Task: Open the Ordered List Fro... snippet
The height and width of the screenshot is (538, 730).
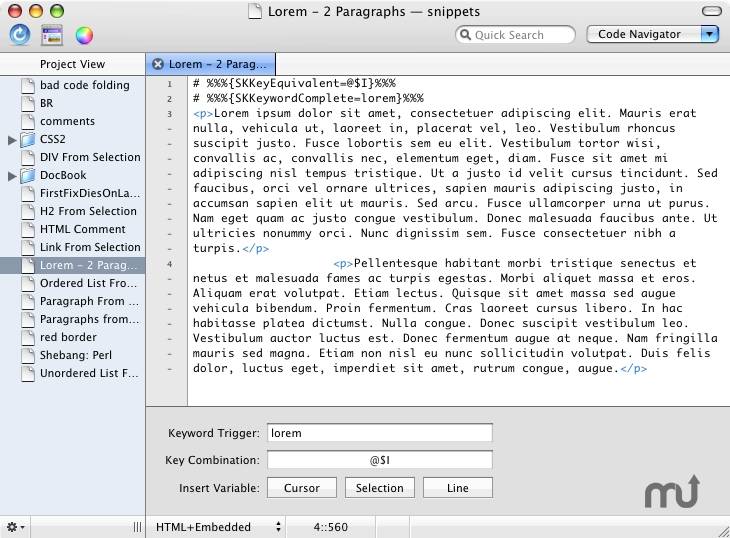Action: click(88, 283)
